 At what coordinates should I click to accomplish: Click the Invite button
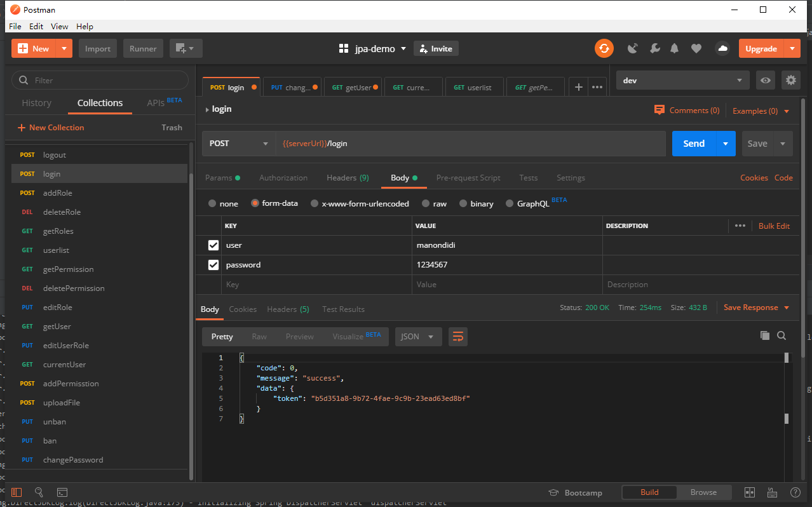coord(436,48)
